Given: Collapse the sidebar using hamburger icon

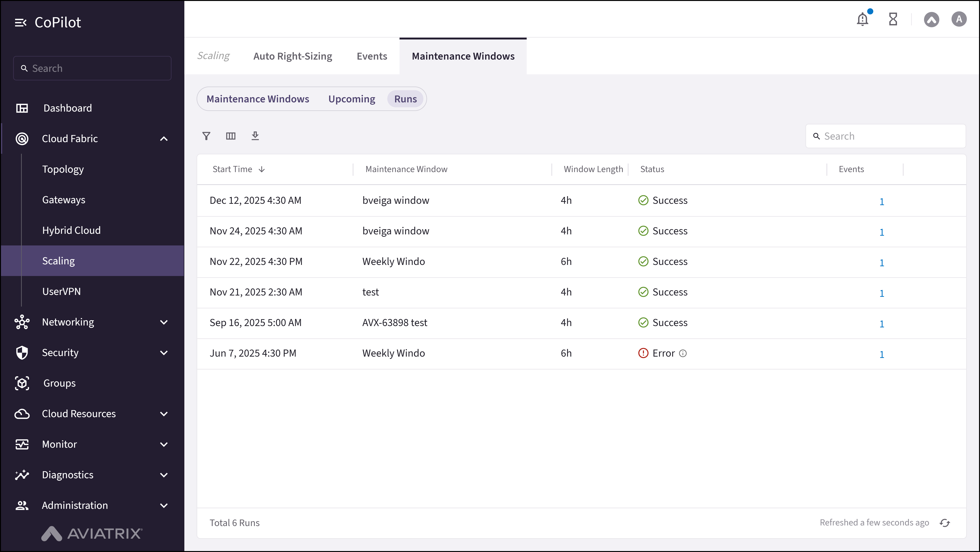Looking at the screenshot, I should (x=21, y=23).
